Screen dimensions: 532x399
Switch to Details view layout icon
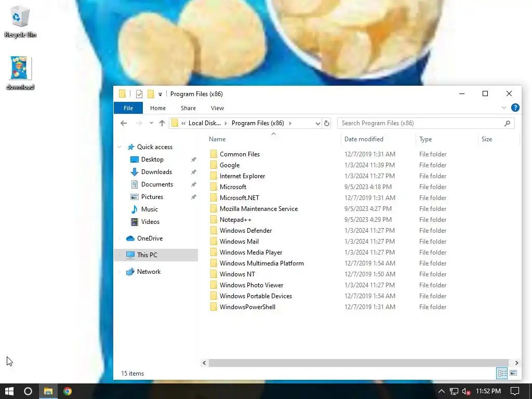pos(502,373)
